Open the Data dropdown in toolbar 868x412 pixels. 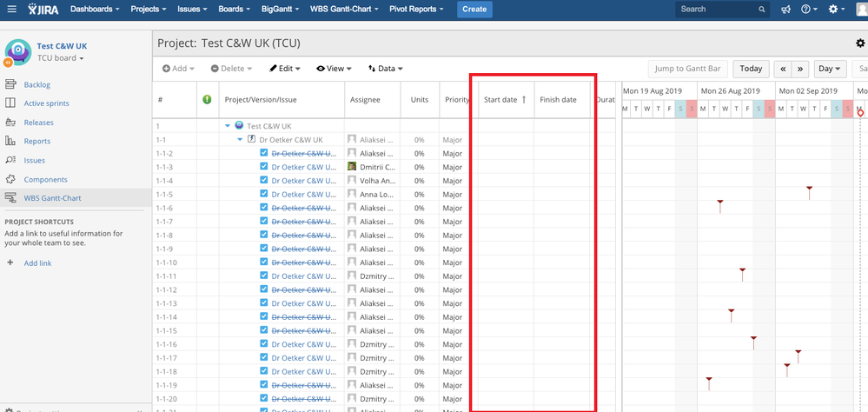(x=385, y=69)
